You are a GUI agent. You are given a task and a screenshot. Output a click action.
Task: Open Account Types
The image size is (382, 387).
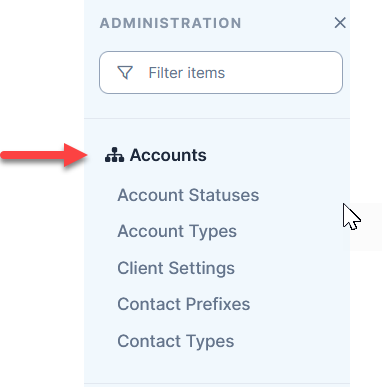pyautogui.click(x=177, y=232)
